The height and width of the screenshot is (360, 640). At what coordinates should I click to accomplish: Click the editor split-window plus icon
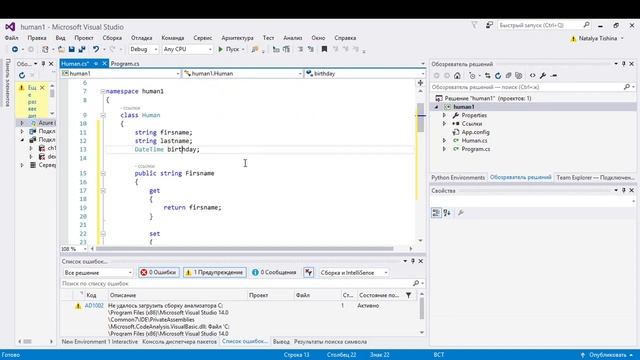pyautogui.click(x=420, y=83)
